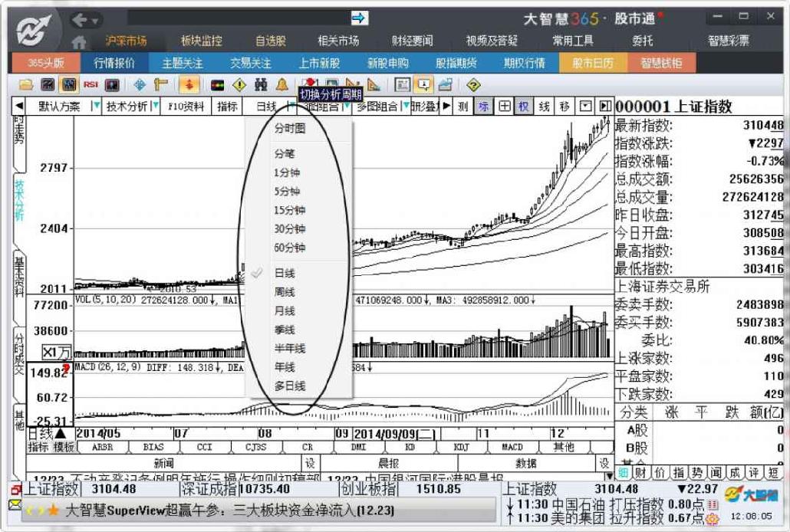Expand the back arrow history dropdown
This screenshot has height=532, width=790.
[x=94, y=21]
